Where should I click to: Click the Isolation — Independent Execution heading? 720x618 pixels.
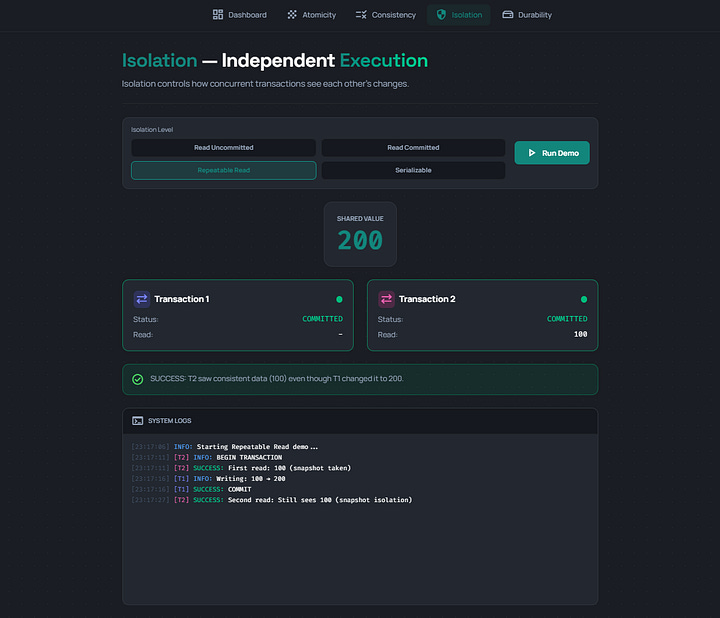coord(275,61)
